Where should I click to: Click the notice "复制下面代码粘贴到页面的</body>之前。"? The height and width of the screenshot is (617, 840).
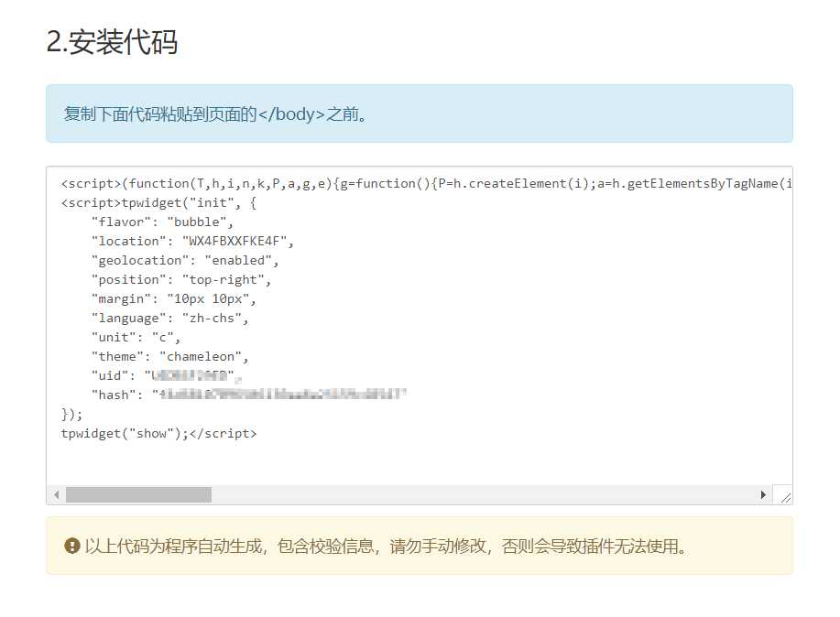(216, 114)
